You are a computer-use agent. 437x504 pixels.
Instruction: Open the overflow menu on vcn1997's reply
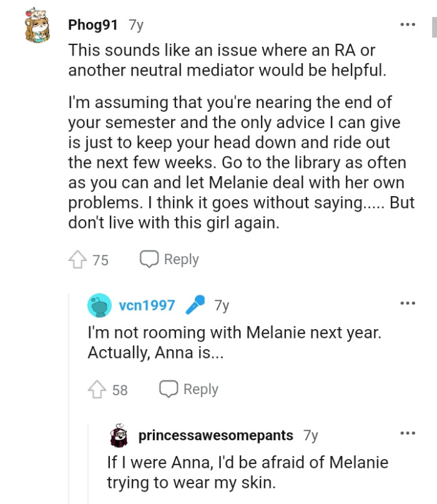[x=407, y=303]
